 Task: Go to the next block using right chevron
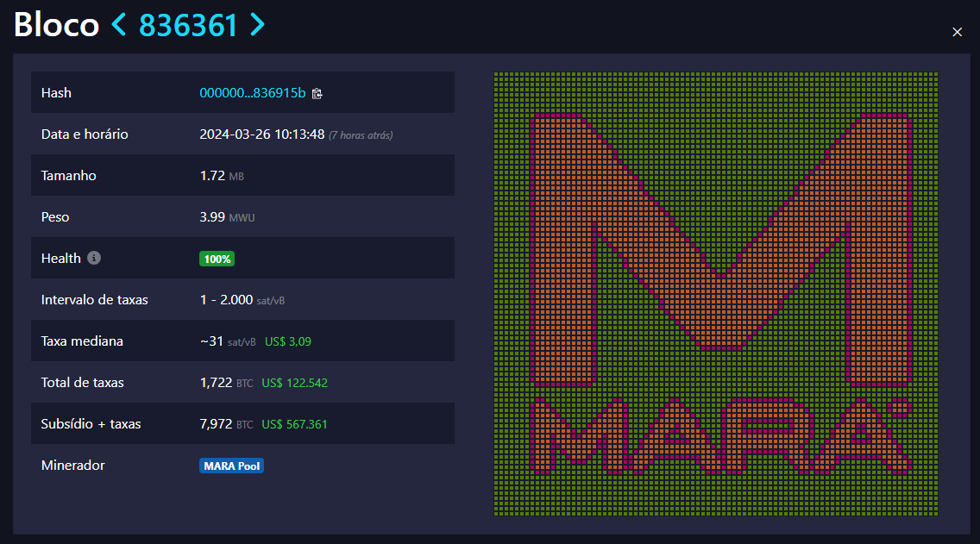[256, 26]
